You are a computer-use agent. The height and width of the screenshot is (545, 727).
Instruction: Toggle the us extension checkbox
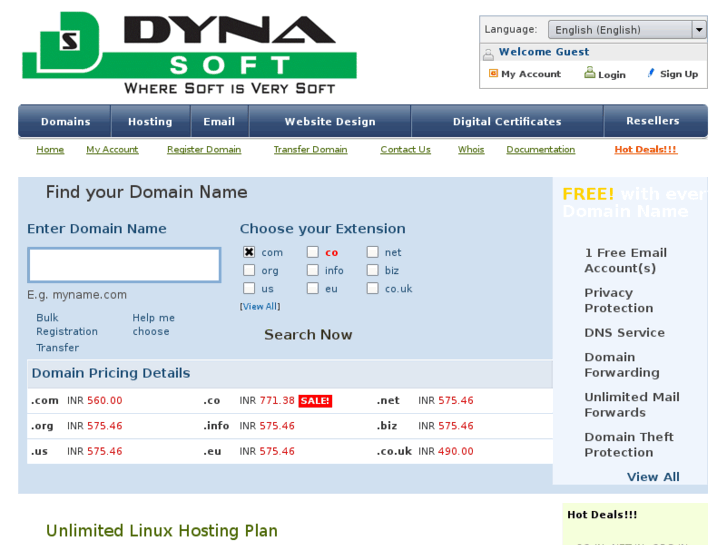249,288
